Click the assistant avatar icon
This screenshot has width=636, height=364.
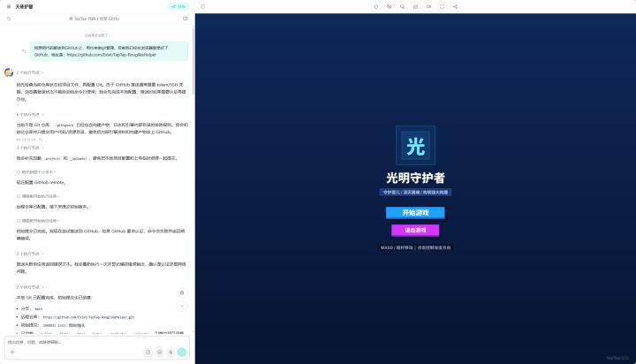pos(9,72)
